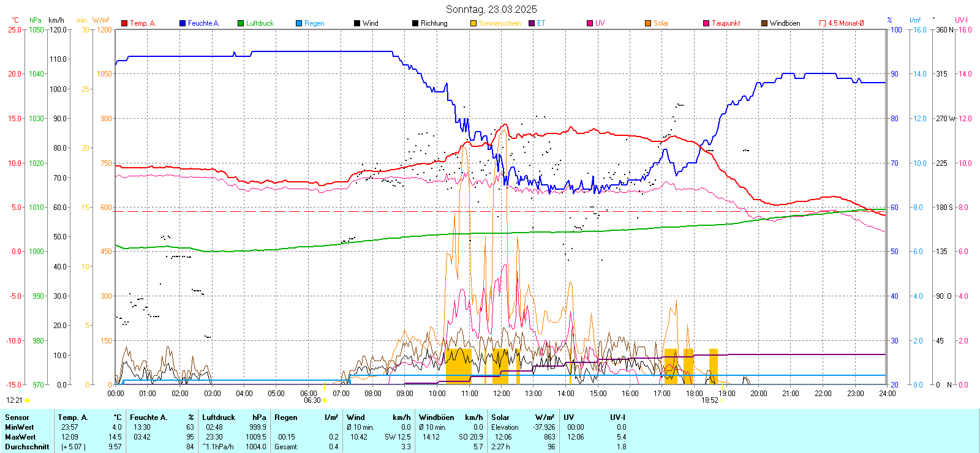This screenshot has width=980, height=453.
Task: Click the green Luftdruck legend swatch
Action: 241,23
